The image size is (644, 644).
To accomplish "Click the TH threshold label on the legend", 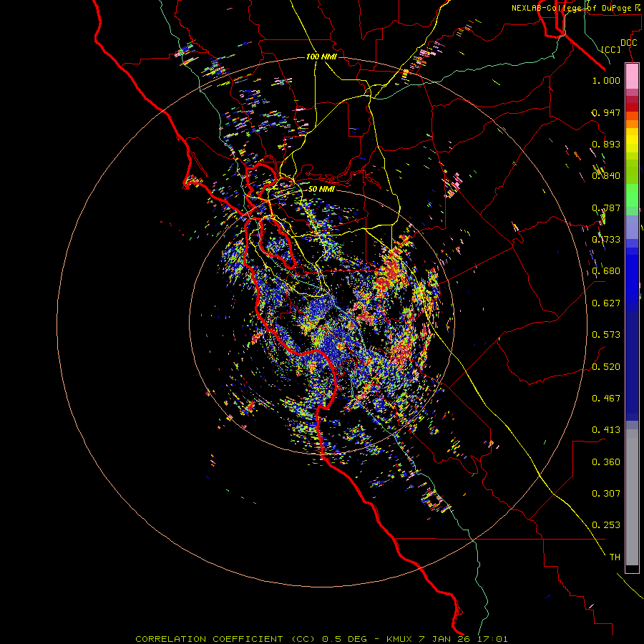I will [x=615, y=557].
